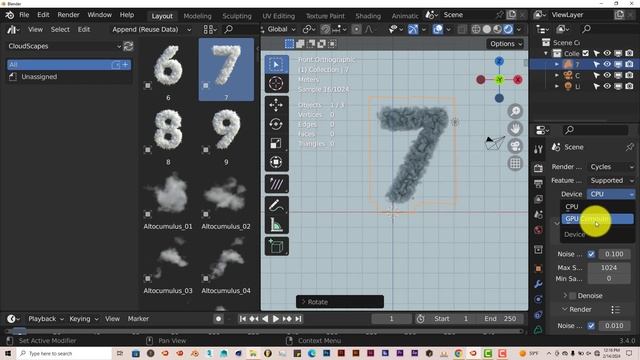Open the Tool properties tab icon
This screenshot has height=360, width=640.
click(538, 149)
